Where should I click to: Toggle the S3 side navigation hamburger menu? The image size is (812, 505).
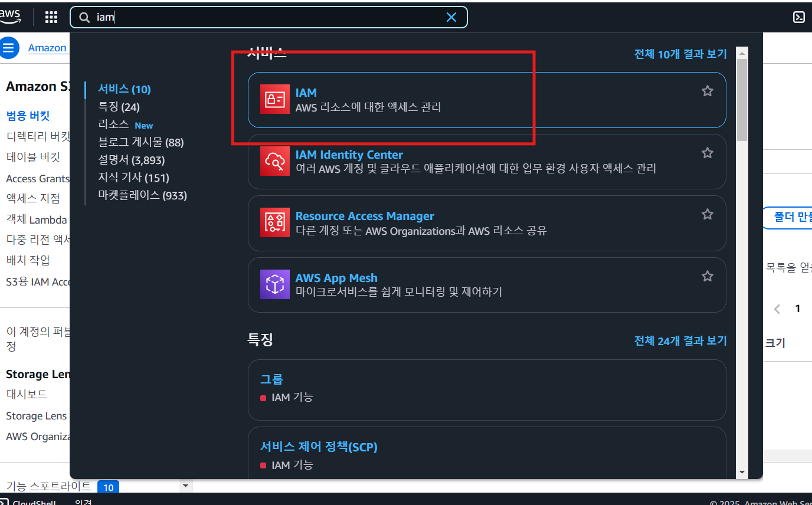8,48
